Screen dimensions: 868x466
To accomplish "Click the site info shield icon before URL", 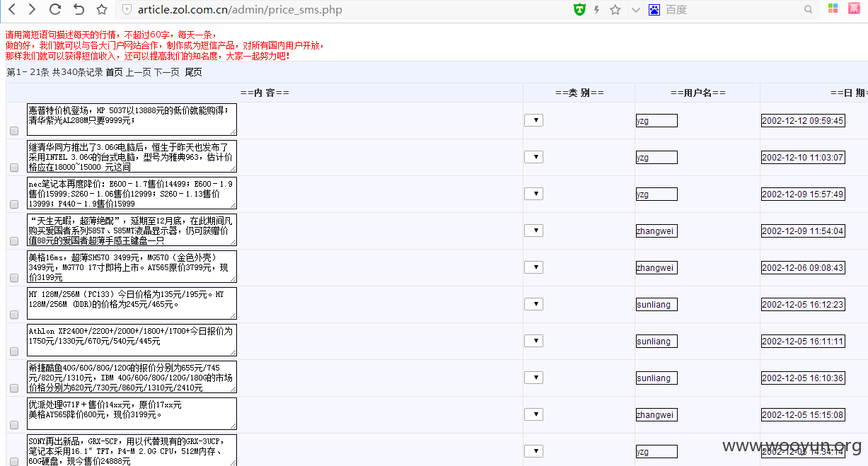I will click(127, 9).
